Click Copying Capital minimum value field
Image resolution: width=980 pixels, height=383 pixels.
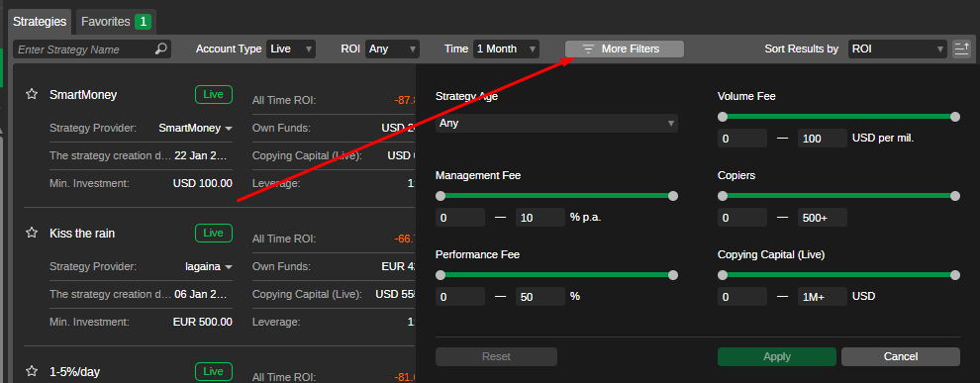[741, 297]
